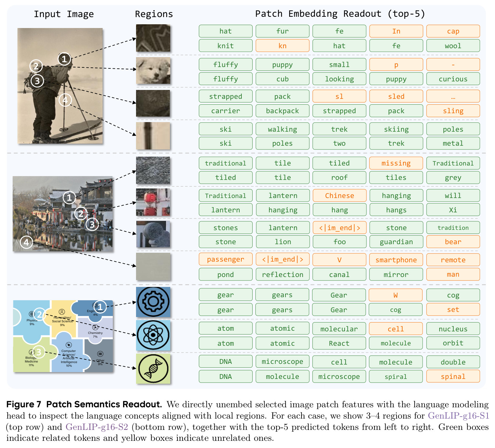The image size is (495, 448).
Task: Click the roof tile region thumbnail
Action: [x=153, y=170]
